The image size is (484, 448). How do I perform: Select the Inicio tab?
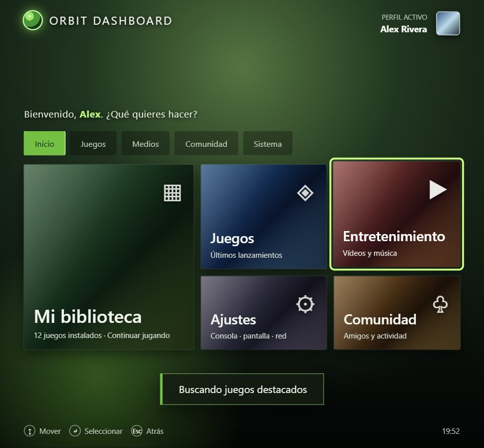click(44, 143)
